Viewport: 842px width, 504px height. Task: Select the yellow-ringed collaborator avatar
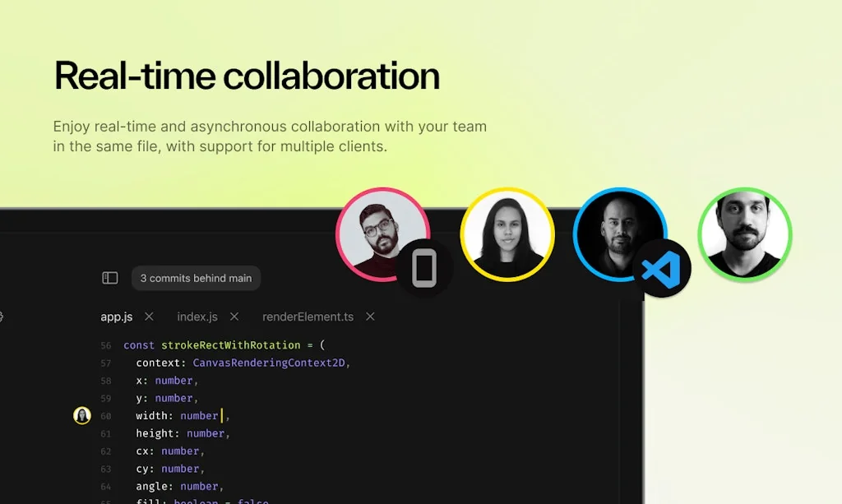(x=507, y=234)
